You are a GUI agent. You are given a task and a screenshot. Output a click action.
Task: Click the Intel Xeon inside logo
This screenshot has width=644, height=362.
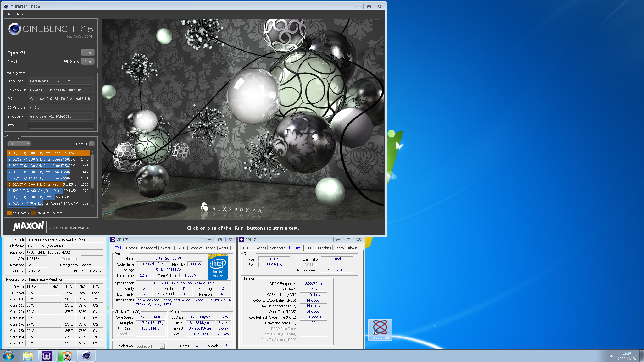[218, 267]
